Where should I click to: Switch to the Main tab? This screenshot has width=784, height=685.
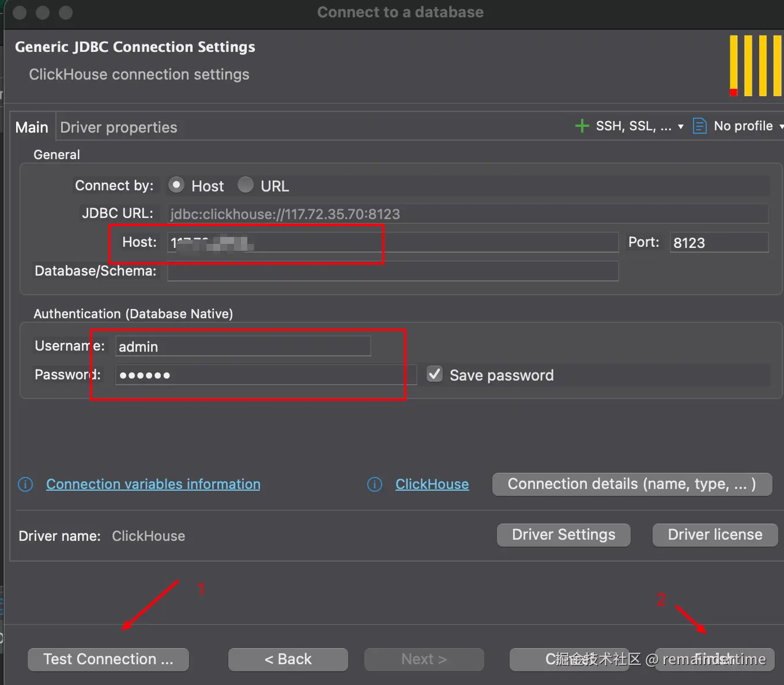click(x=32, y=127)
